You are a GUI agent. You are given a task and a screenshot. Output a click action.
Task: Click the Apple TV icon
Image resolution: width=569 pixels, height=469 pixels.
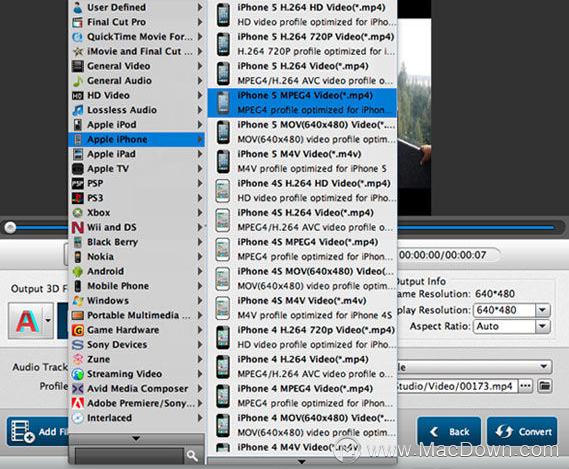(78, 169)
